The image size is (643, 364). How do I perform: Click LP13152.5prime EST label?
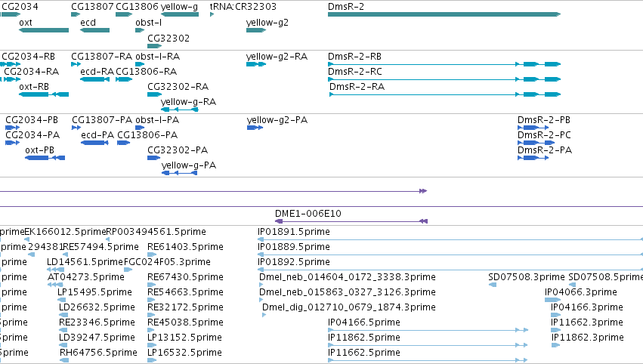click(184, 338)
